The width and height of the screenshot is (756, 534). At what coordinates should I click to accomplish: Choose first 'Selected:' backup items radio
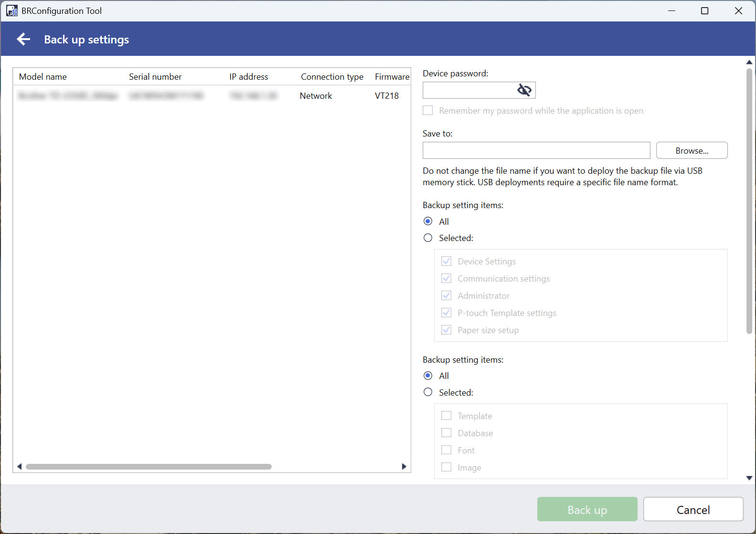coord(428,238)
